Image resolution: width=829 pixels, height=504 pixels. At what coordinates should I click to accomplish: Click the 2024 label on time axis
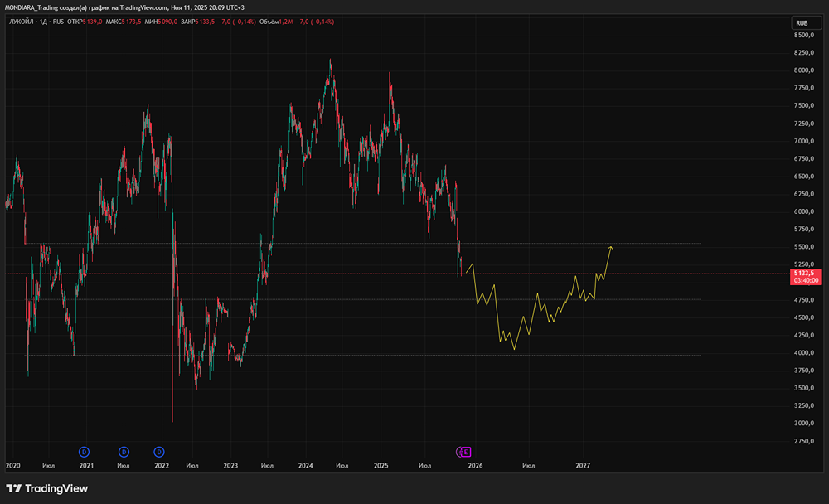click(x=305, y=467)
